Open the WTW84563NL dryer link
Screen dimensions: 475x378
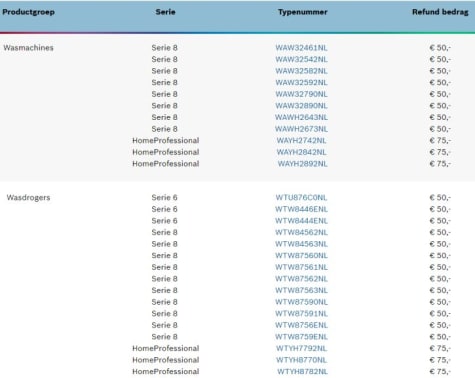pyautogui.click(x=301, y=244)
